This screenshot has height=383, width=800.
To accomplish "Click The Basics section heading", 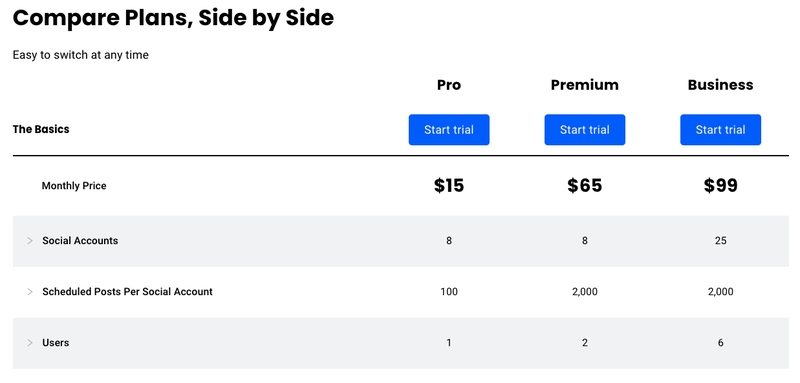I will tap(41, 129).
